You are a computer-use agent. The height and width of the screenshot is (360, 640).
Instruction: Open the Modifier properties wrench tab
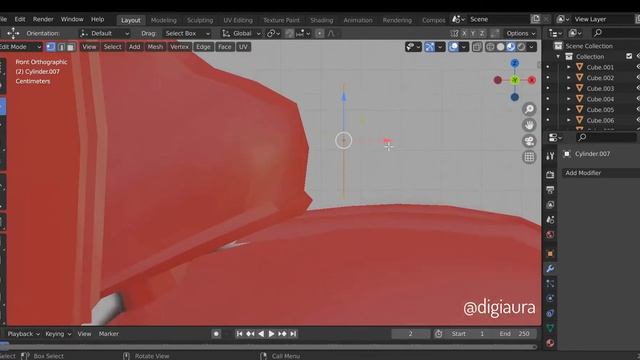click(550, 269)
